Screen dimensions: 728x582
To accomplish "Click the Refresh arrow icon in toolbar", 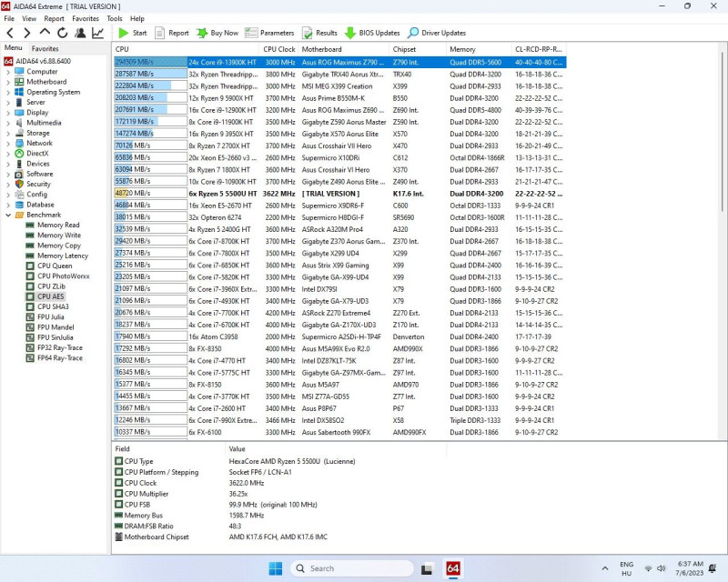I will pos(62,33).
